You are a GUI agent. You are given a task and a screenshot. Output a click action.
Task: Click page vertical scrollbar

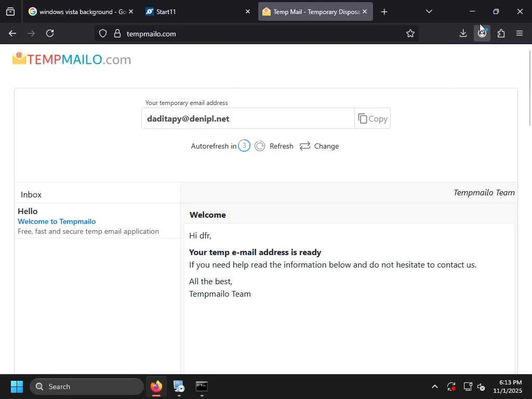[530, 88]
